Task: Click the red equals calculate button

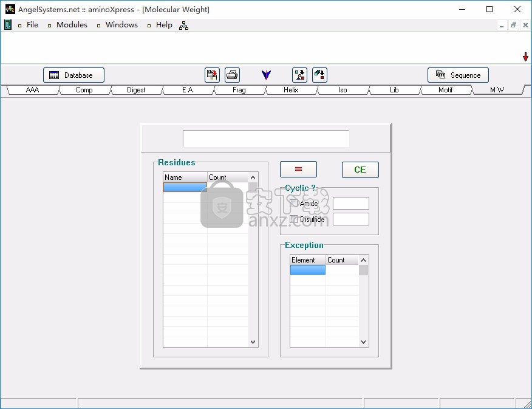Action: point(299,170)
